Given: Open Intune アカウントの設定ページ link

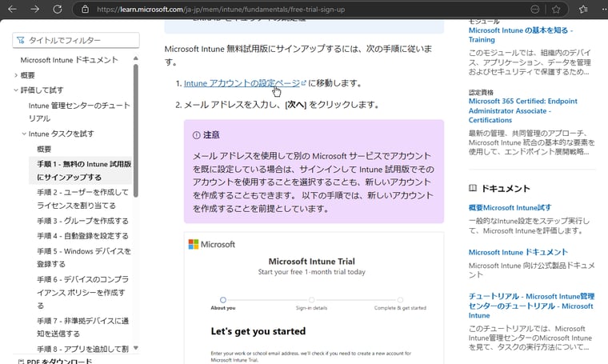Looking at the screenshot, I should click(242, 83).
